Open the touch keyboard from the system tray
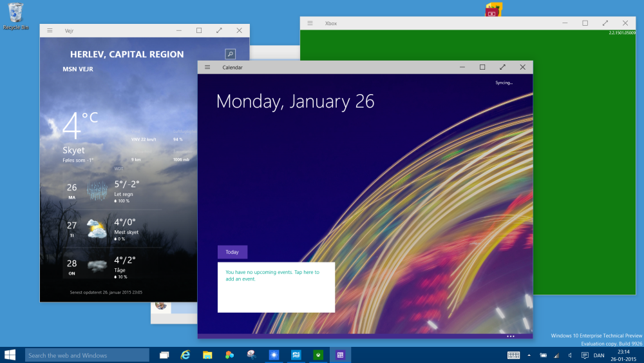The width and height of the screenshot is (644, 363). pos(513,355)
